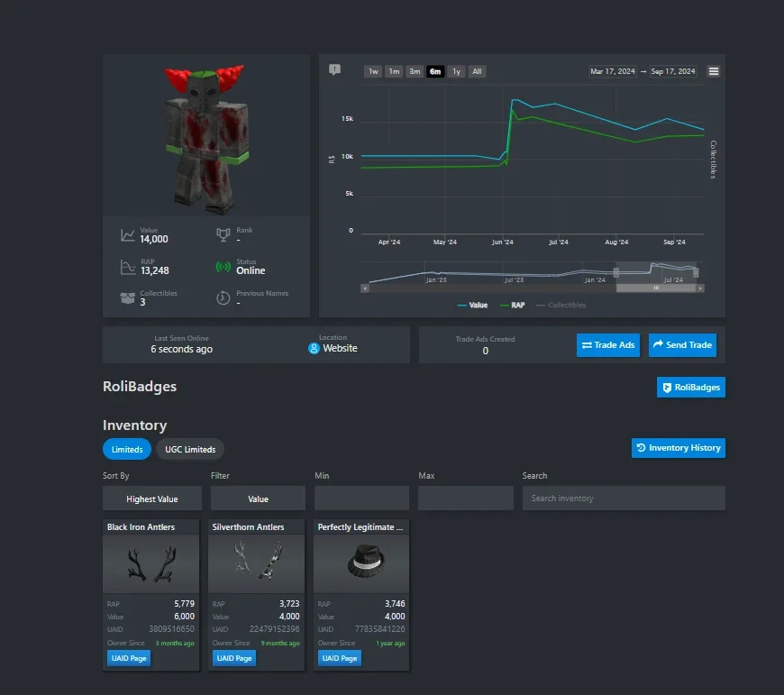Click the Black Iron Antlers item image
The image size is (784, 695).
click(151, 563)
